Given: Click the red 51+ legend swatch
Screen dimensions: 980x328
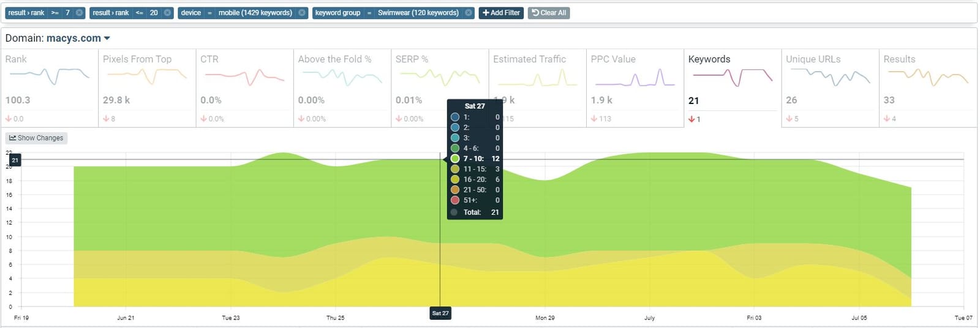Looking at the screenshot, I should coord(455,200).
